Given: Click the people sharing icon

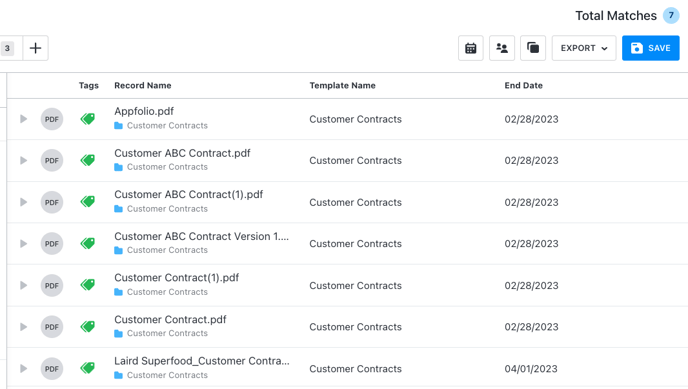Looking at the screenshot, I should [x=502, y=48].
